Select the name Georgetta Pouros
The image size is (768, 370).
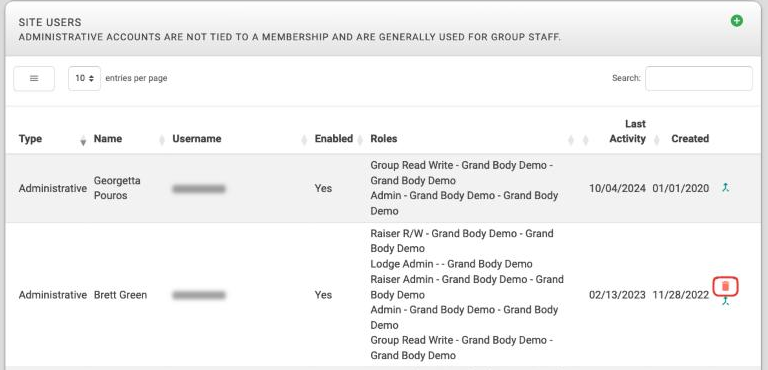click(x=117, y=188)
